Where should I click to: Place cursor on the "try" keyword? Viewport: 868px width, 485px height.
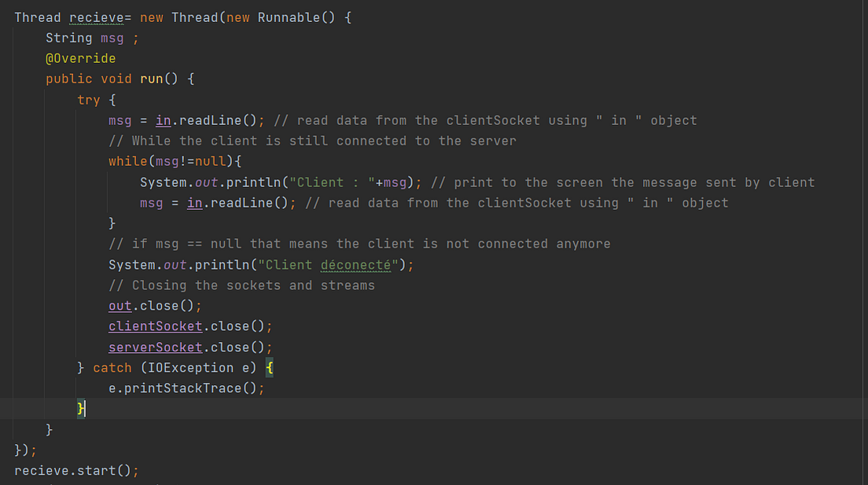pyautogui.click(x=89, y=99)
